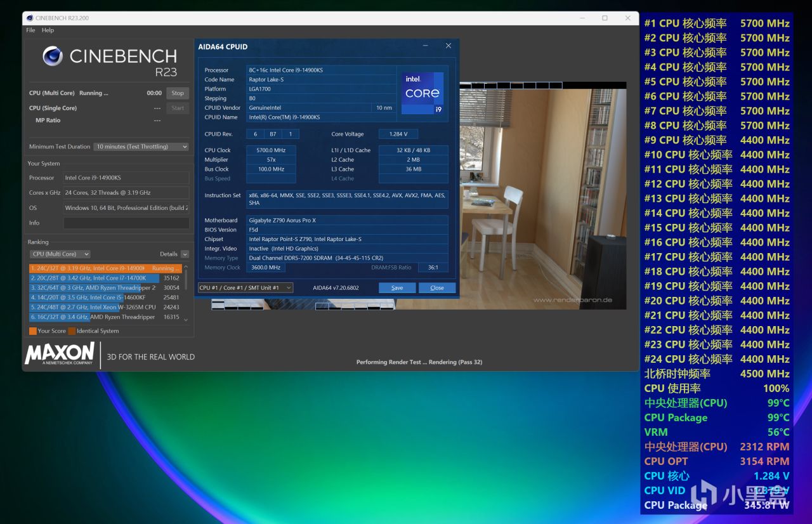812x524 pixels.
Task: Click the #1 CPU core frequency 5700 MHz row
Action: click(717, 23)
